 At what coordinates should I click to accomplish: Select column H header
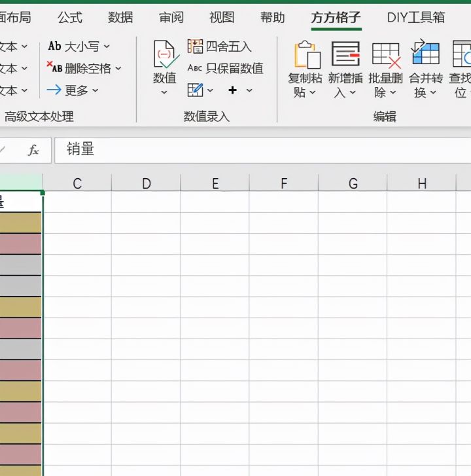pos(422,183)
